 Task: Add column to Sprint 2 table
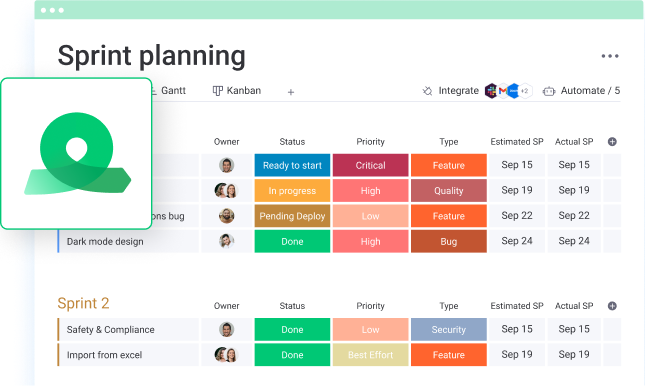tap(612, 306)
